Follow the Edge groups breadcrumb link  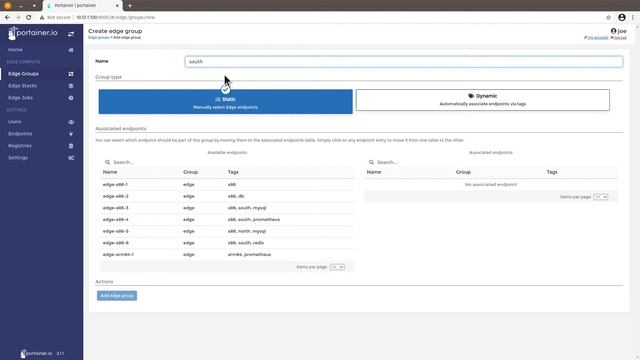[99, 38]
